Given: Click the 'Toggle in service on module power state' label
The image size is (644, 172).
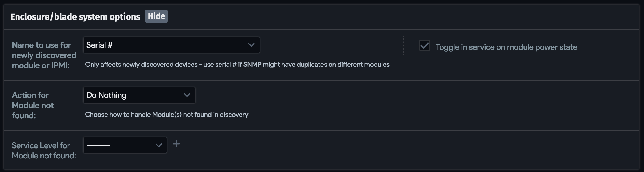Looking at the screenshot, I should [506, 47].
